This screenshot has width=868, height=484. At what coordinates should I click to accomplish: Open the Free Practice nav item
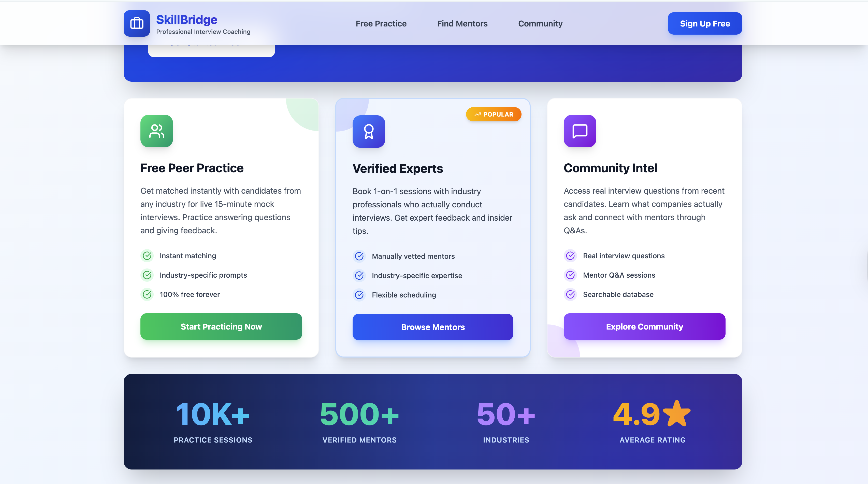tap(381, 24)
